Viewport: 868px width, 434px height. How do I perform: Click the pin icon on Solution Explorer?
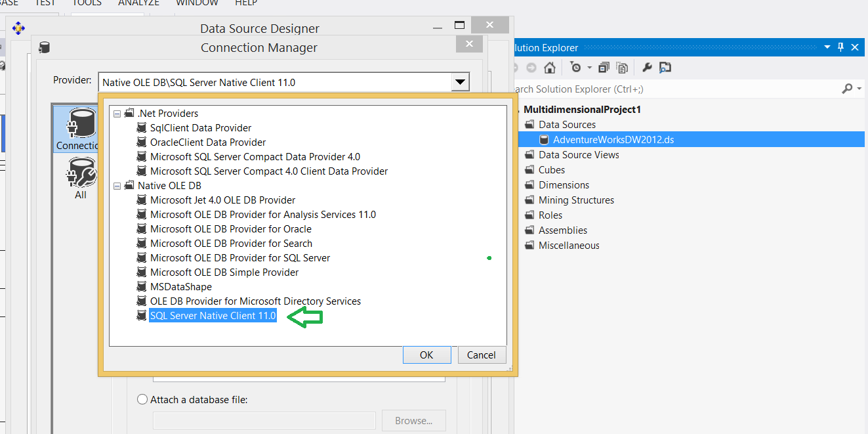pyautogui.click(x=840, y=47)
